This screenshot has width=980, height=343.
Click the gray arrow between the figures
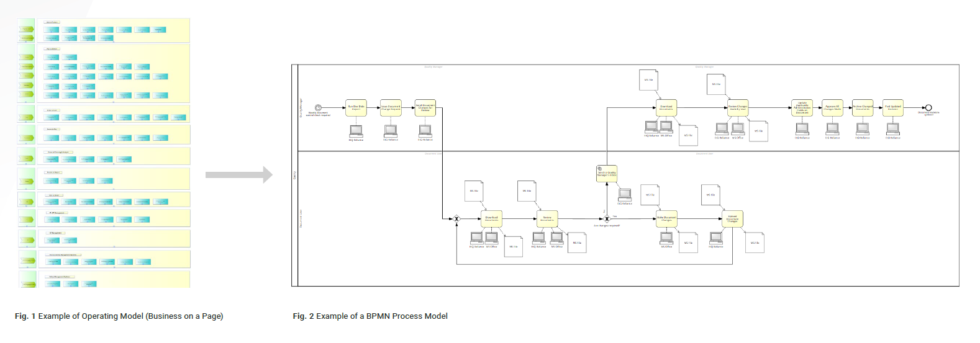point(239,175)
